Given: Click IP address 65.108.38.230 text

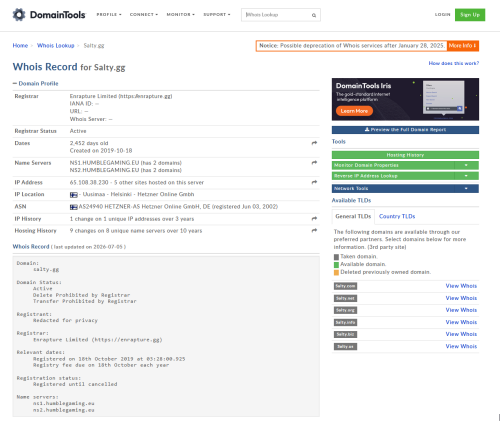Looking at the screenshot, I should click(x=89, y=182).
